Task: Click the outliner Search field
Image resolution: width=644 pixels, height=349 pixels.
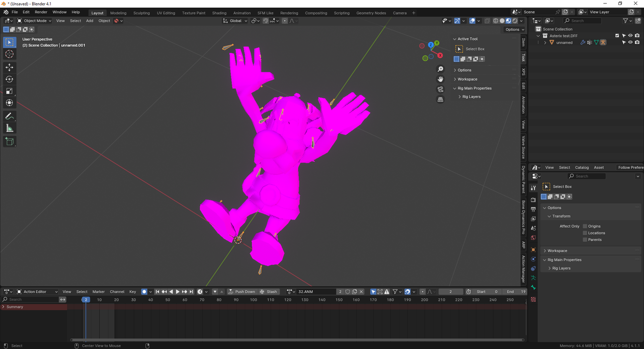Action: point(582,21)
